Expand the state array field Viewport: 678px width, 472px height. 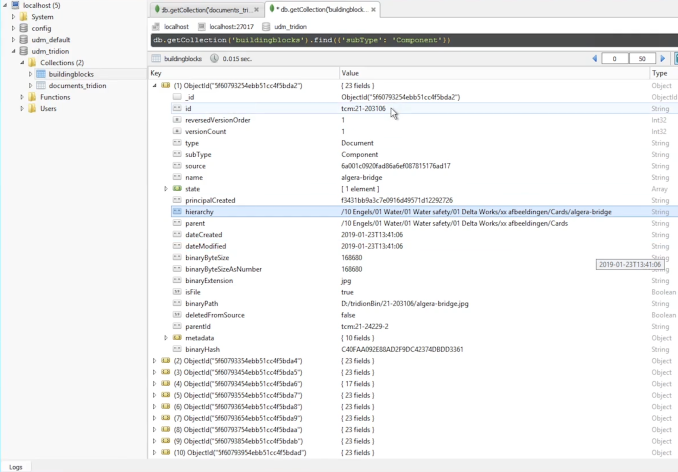tap(166, 188)
